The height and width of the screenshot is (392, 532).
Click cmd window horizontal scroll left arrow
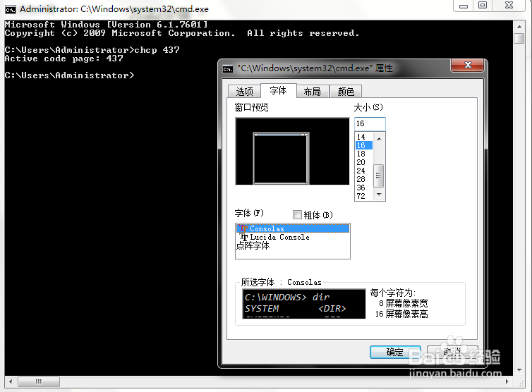(x=11, y=381)
